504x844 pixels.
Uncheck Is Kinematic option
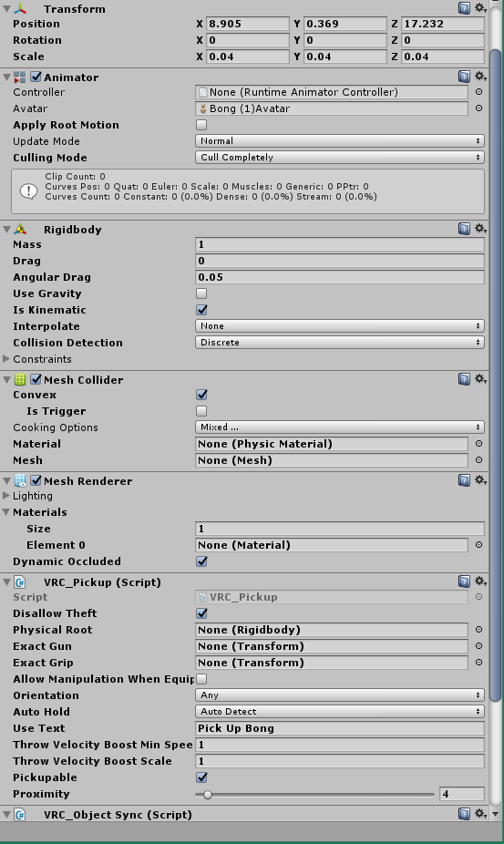pos(201,310)
